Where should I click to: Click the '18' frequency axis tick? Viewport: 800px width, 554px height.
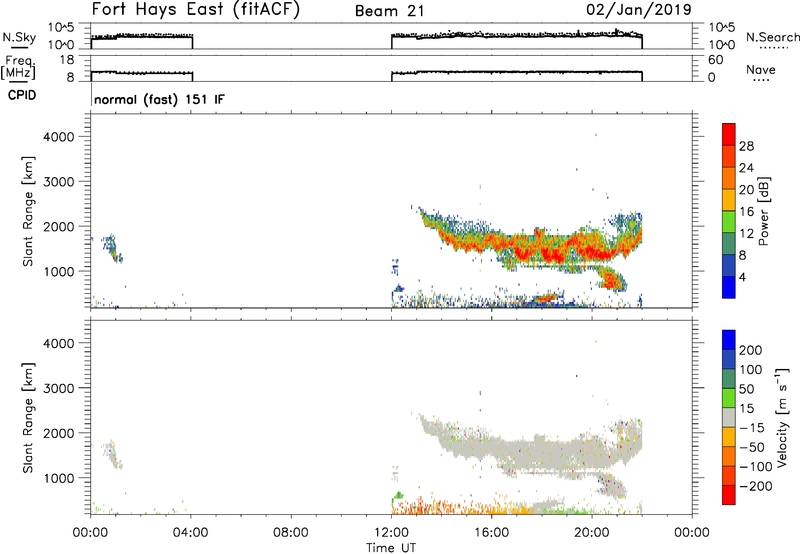pyautogui.click(x=67, y=60)
